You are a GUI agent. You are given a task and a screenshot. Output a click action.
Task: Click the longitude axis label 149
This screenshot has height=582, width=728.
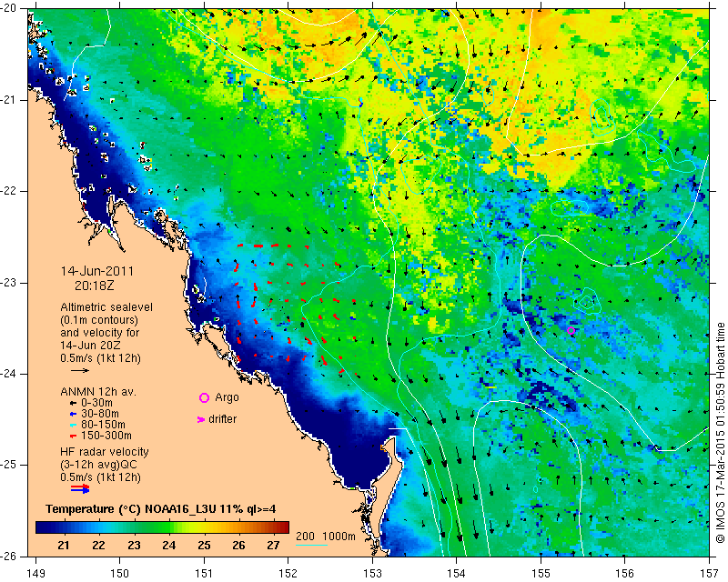click(35, 574)
